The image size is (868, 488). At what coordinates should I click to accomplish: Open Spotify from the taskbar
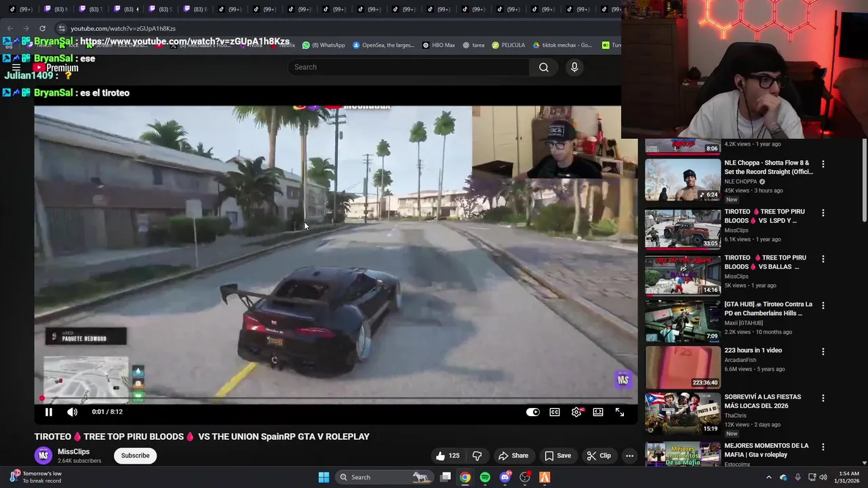(x=485, y=477)
